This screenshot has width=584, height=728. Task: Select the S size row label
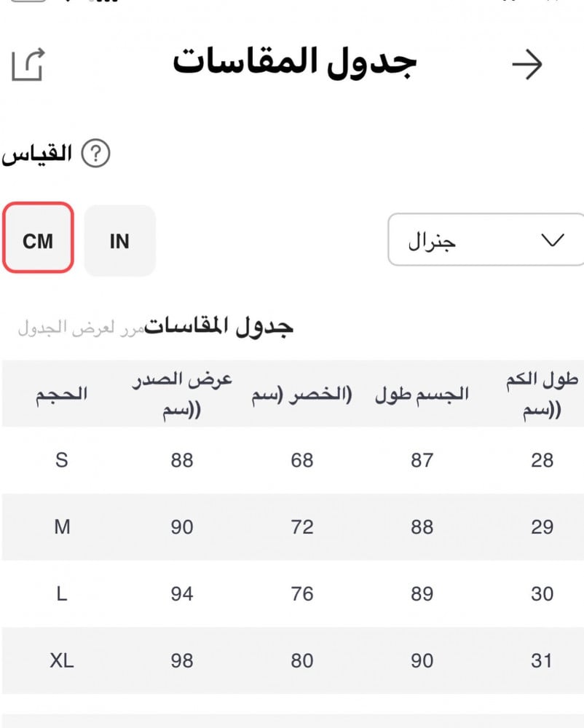62,460
